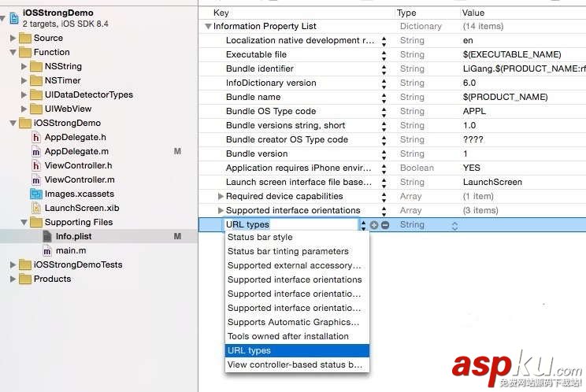The width and height of the screenshot is (586, 392).
Task: Choose Supported external accessory option
Action: point(297,266)
